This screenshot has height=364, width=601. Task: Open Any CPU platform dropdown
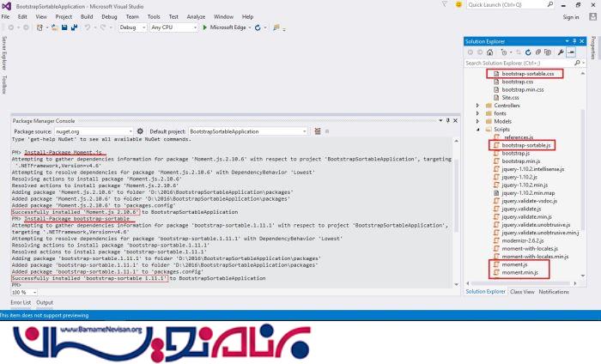(172, 27)
